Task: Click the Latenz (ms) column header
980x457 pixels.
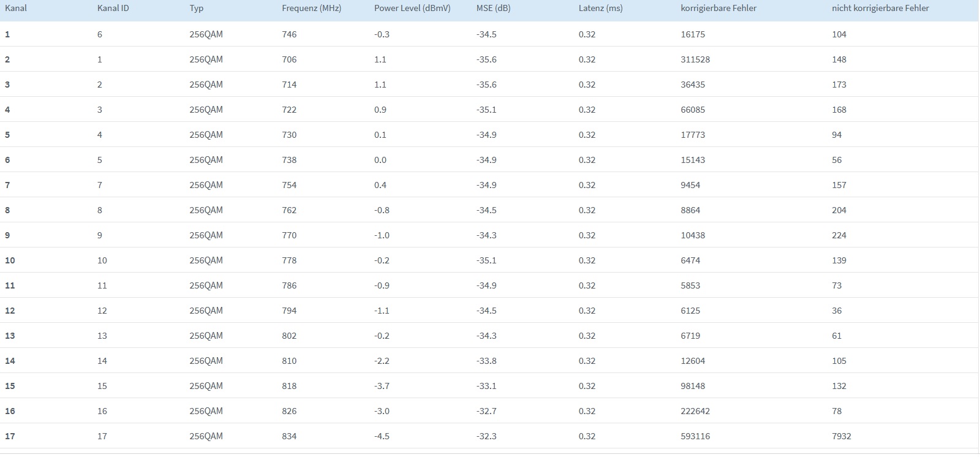Action: point(600,9)
